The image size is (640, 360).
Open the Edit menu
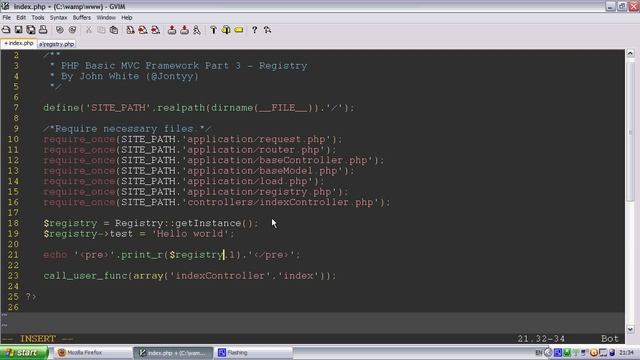coord(21,18)
